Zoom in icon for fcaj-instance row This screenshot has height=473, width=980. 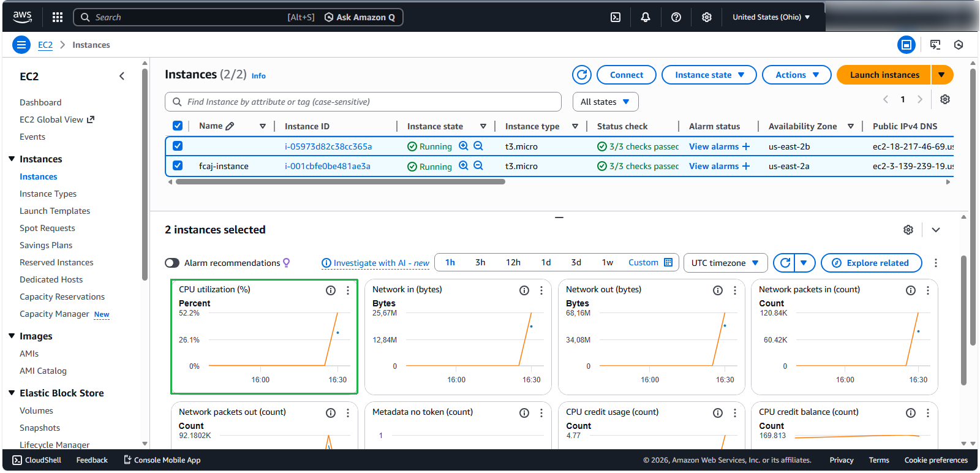[464, 165]
